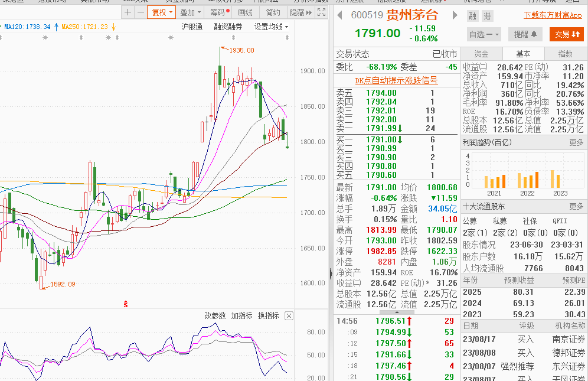This screenshot has width=588, height=381.
Task: Open the 强烈推荐 东兴证券 rating row
Action: [x=524, y=367]
